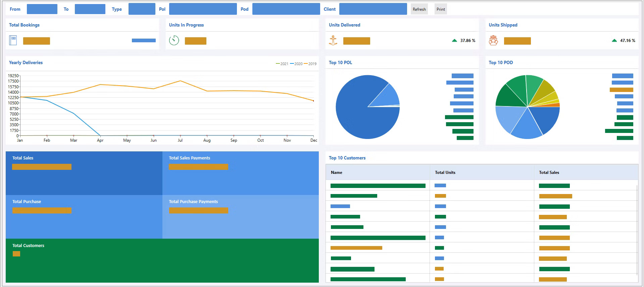Image resolution: width=644 pixels, height=287 pixels.
Task: Select the Total Sales Payments tile
Action: [241, 173]
